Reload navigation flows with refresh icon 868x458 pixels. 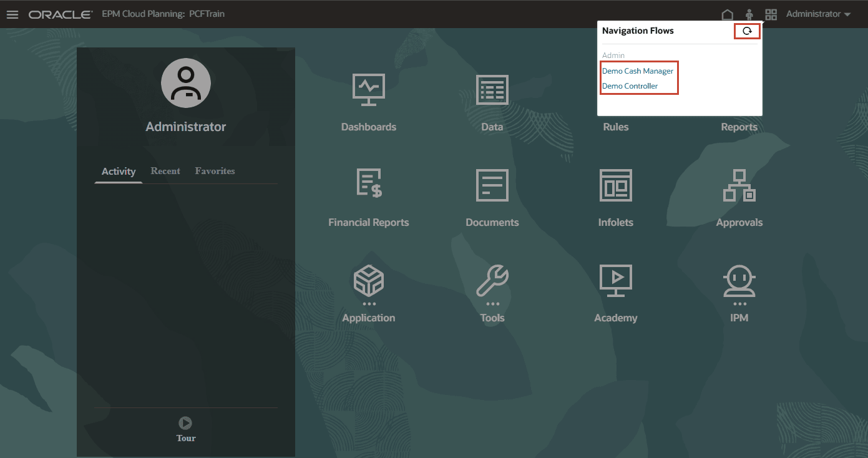tap(747, 31)
